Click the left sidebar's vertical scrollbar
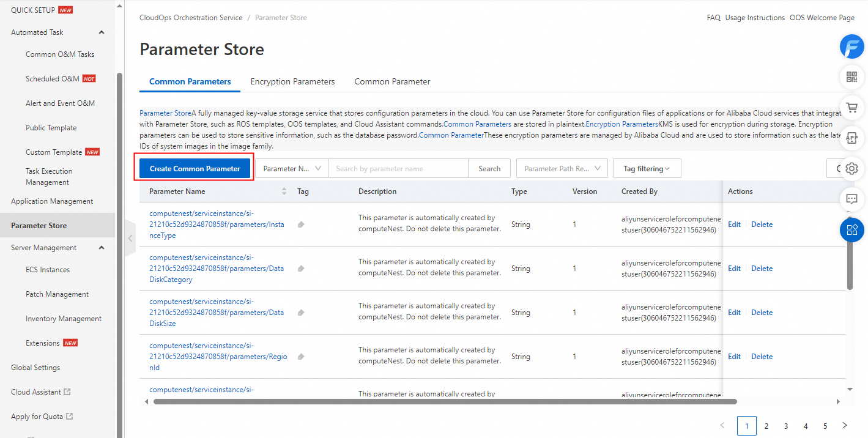This screenshot has height=438, width=868. [x=119, y=254]
